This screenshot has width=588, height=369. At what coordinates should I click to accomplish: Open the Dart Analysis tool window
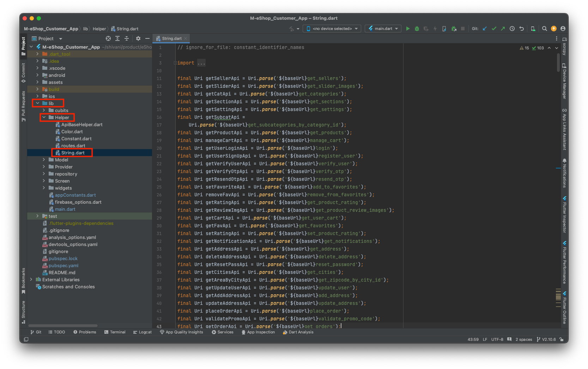(298, 332)
